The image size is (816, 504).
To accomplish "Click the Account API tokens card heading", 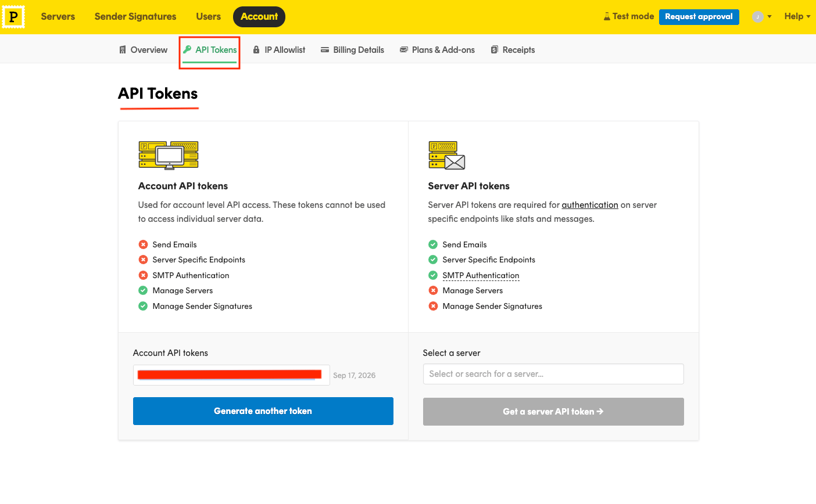I will point(183,186).
